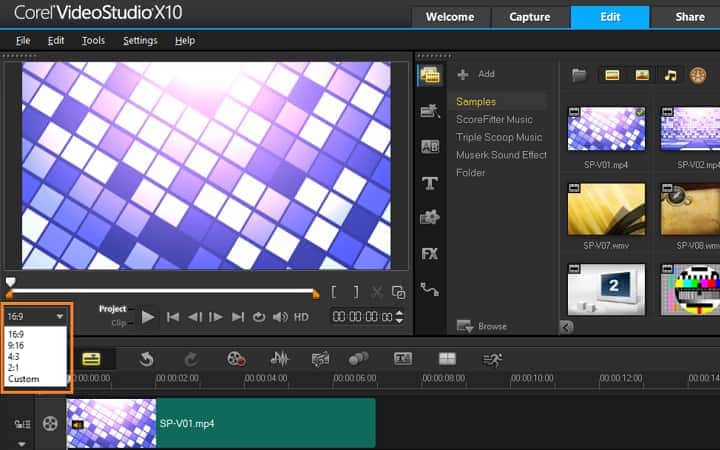Open the Path motion library icon

[x=430, y=290]
